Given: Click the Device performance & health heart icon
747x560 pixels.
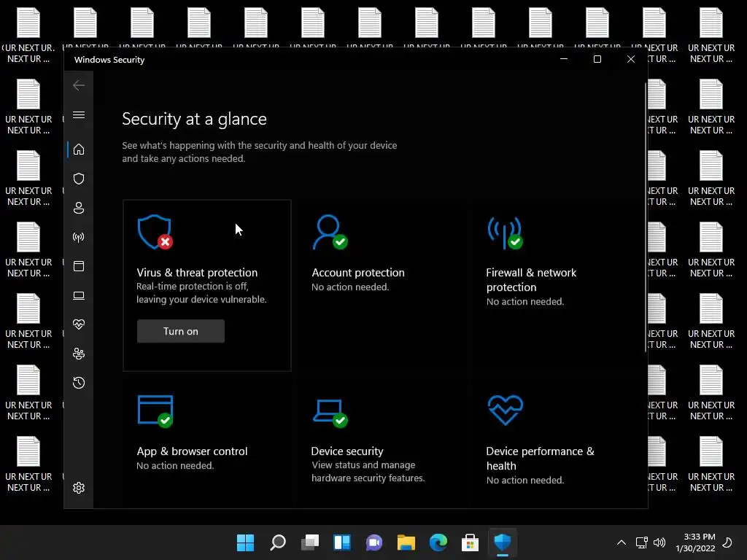Looking at the screenshot, I should [506, 410].
